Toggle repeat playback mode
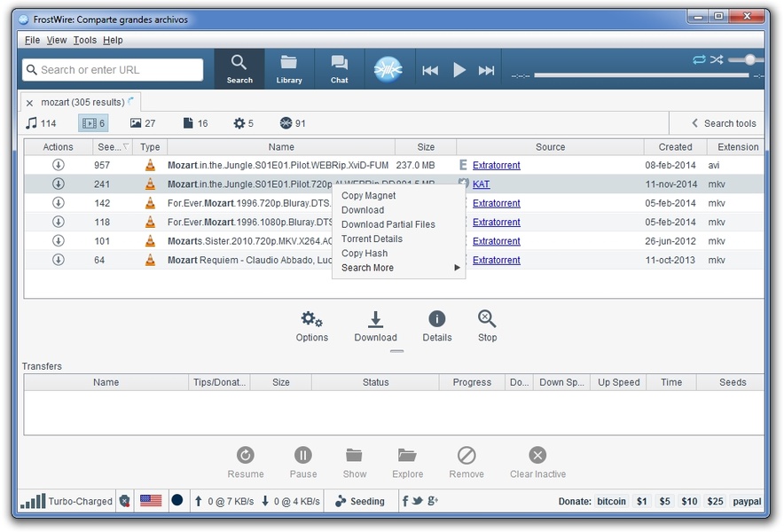The width and height of the screenshot is (784, 532). (x=699, y=59)
